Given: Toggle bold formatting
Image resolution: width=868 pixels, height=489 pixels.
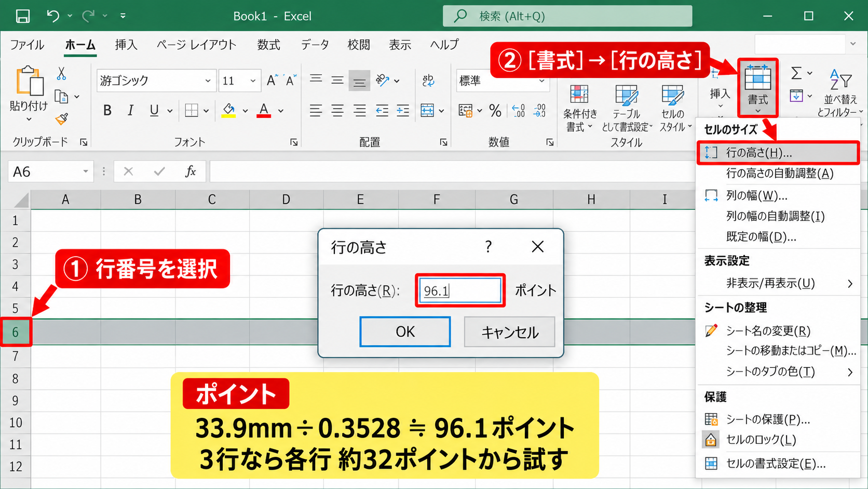Looking at the screenshot, I should click(107, 110).
